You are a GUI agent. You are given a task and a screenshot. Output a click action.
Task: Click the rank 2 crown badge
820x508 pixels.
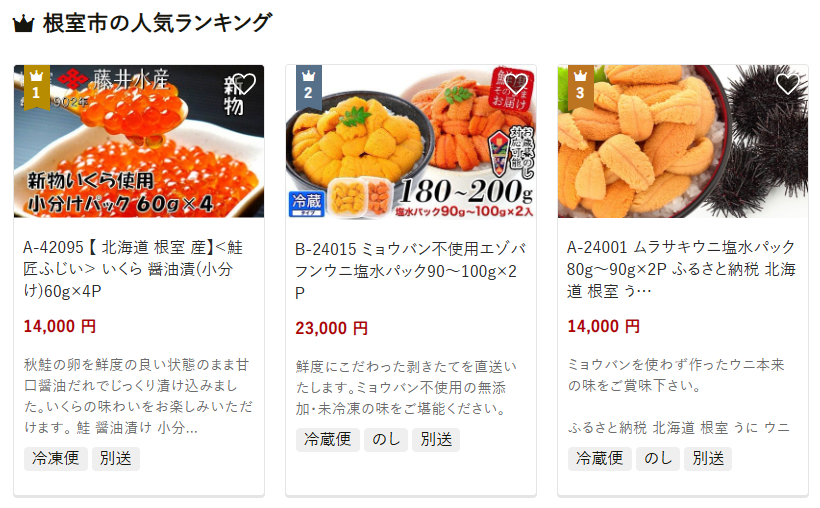point(309,87)
